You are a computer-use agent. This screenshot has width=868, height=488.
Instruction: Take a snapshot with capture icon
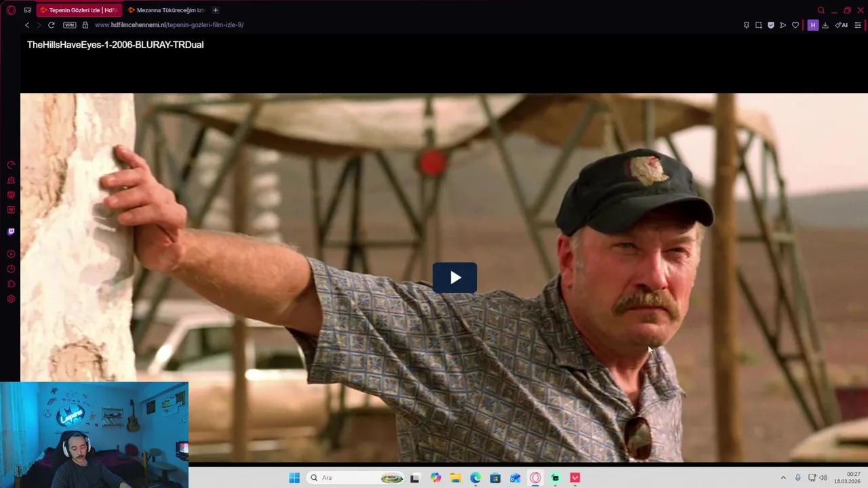pyautogui.click(x=759, y=25)
